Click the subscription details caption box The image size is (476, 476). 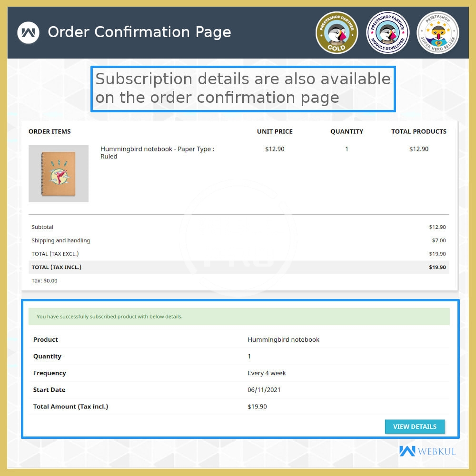click(x=243, y=89)
